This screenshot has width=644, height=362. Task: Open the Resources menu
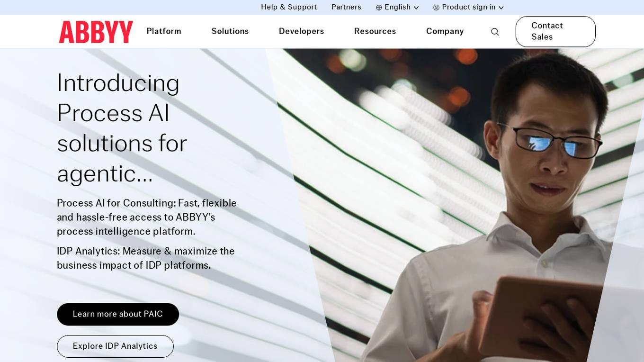tap(375, 31)
